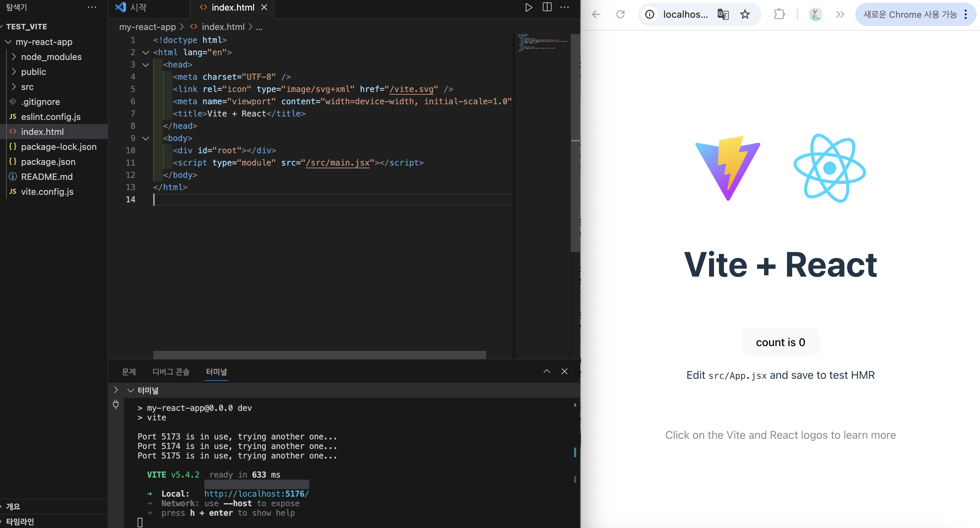The image size is (980, 528).
Task: Expand the public folder
Action: (14, 72)
